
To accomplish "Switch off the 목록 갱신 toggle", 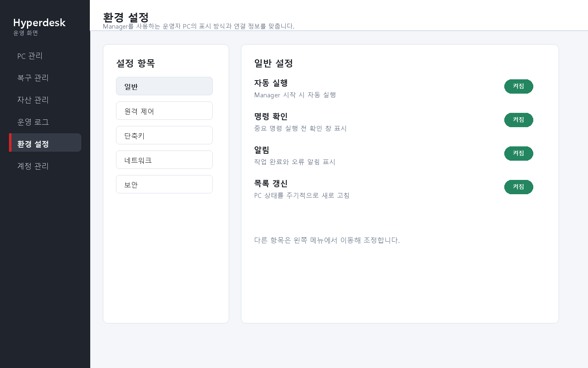I will 519,187.
